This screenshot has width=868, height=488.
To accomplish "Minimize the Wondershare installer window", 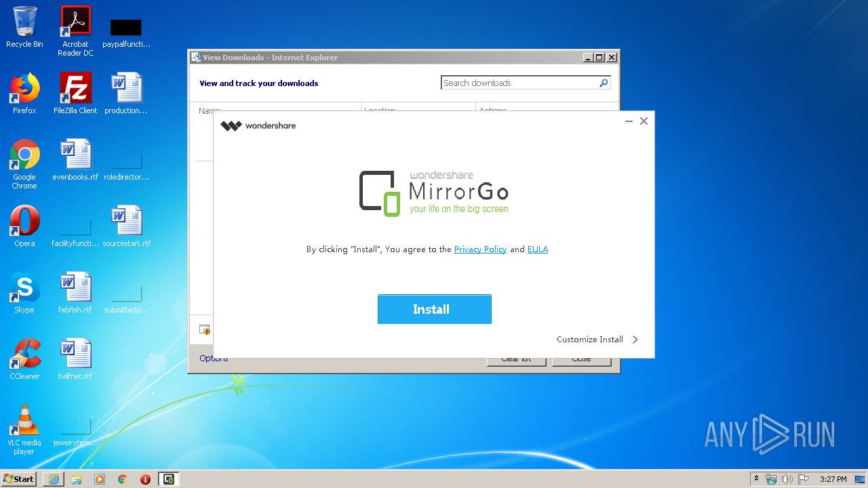I will [x=629, y=121].
